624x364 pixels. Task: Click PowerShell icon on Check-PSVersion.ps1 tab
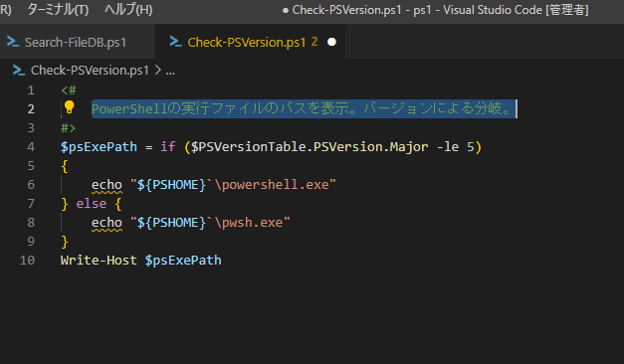pos(175,42)
